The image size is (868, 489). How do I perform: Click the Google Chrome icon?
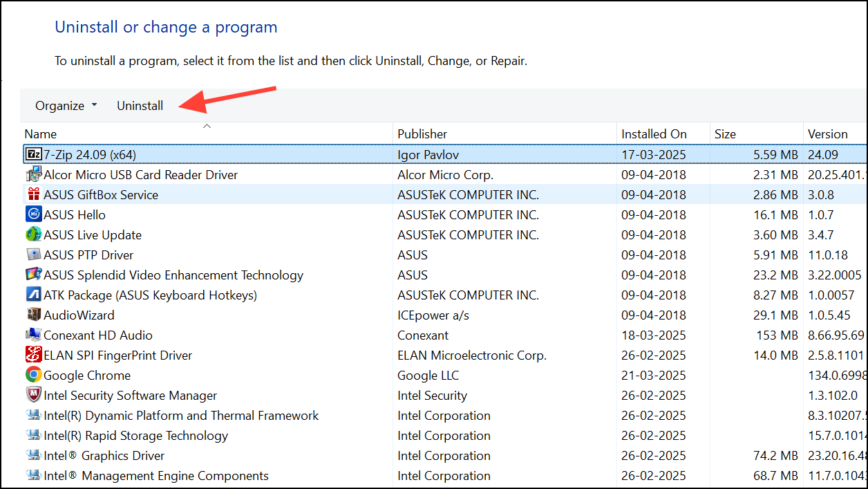pos(33,375)
